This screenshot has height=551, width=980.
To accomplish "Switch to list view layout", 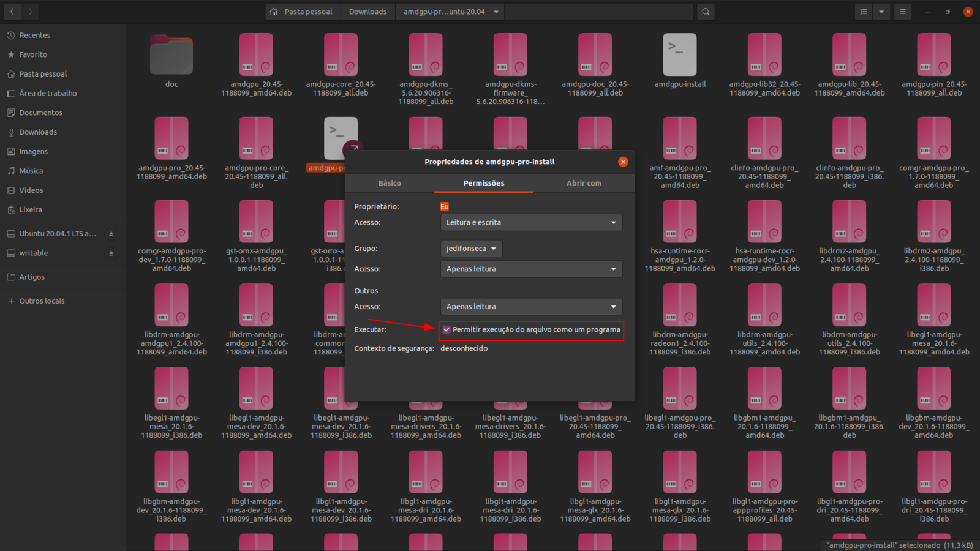I will 863,11.
